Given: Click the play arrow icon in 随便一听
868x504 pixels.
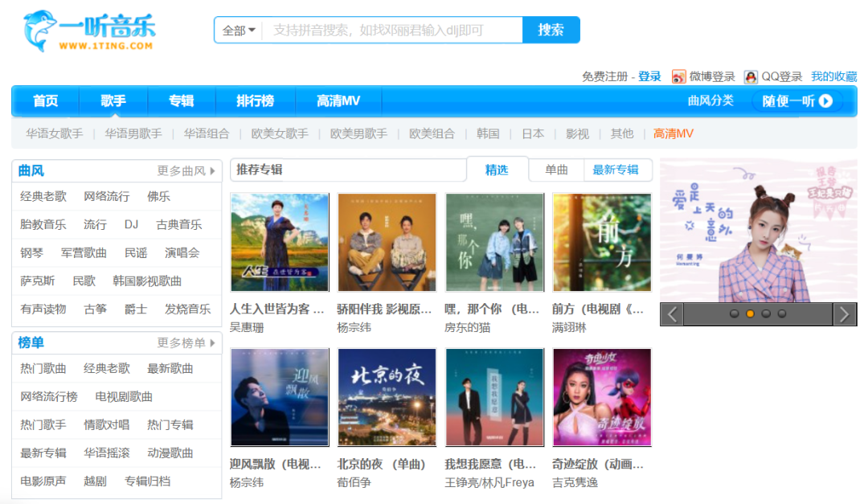Looking at the screenshot, I should click(x=825, y=100).
